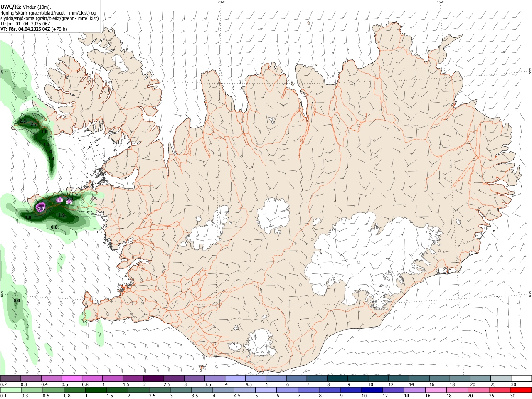The width and height of the screenshot is (532, 399).
Task: Click the UWC/IG map title text
Action: pyautogui.click(x=10, y=7)
